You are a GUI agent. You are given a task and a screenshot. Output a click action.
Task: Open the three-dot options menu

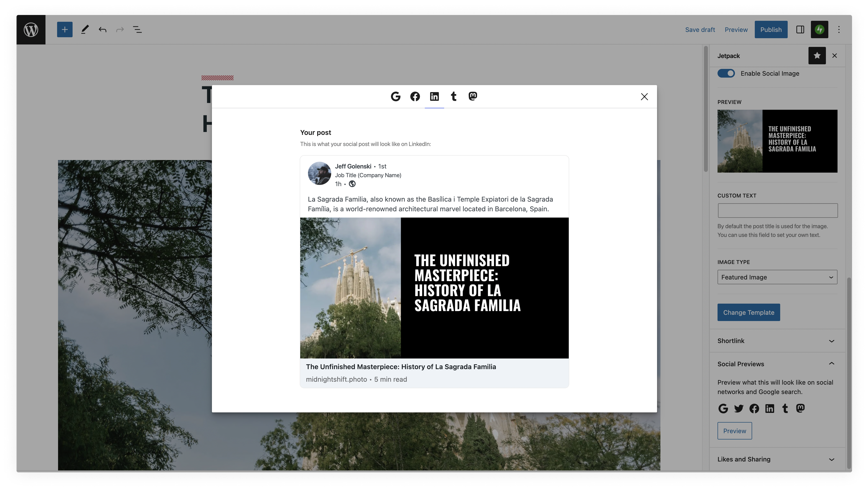[839, 30]
